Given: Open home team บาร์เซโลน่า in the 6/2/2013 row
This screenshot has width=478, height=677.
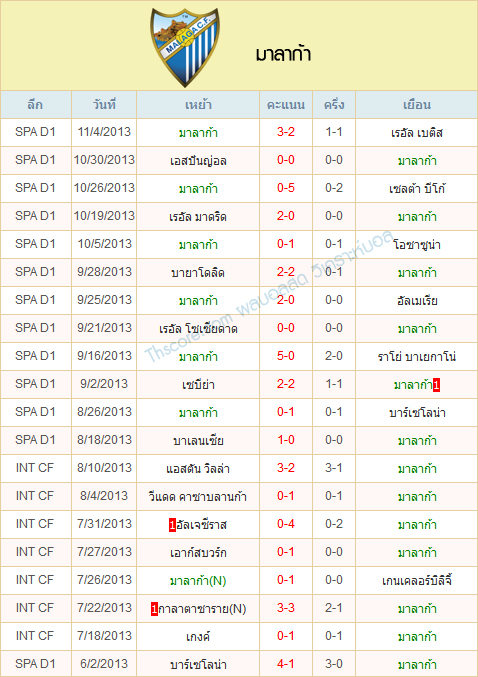Looking at the screenshot, I should (x=198, y=664).
